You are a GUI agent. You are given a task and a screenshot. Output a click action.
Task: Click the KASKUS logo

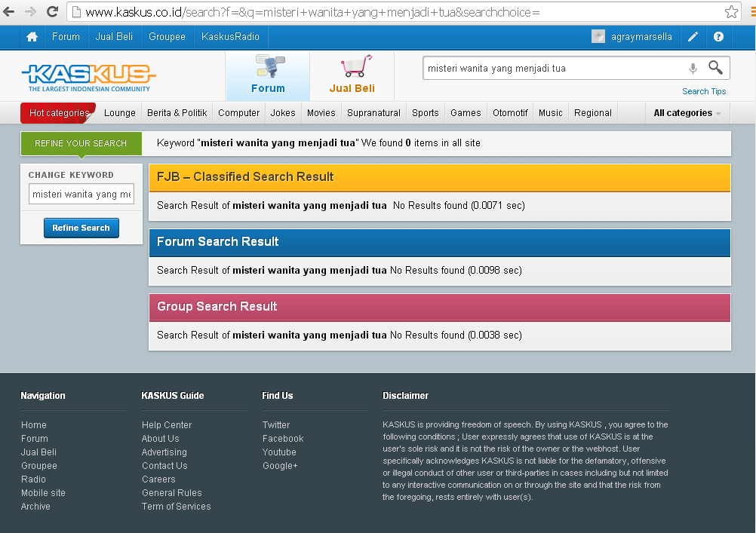coord(89,78)
